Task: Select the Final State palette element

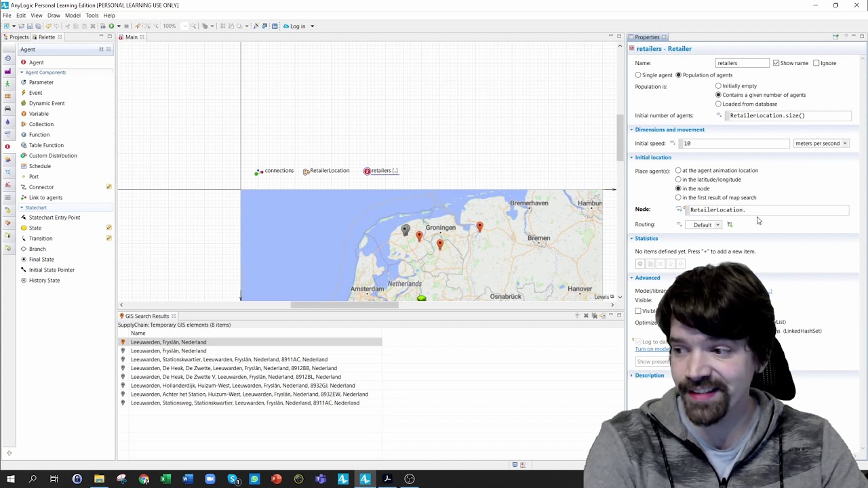Action: 41,260
